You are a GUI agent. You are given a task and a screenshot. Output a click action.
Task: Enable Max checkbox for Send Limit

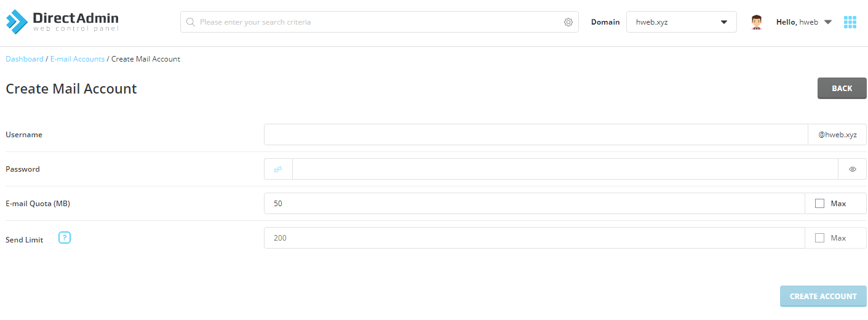click(819, 238)
